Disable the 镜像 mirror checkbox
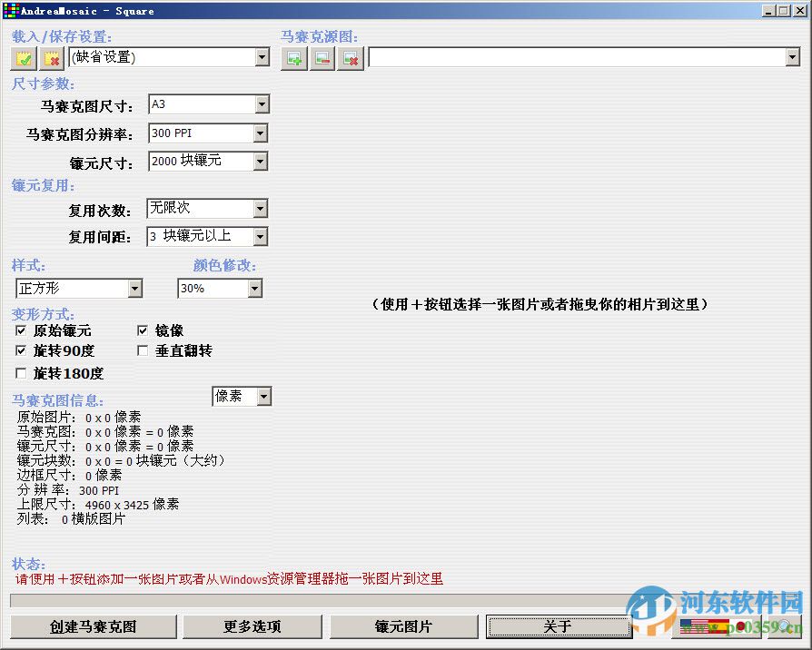 [x=143, y=330]
